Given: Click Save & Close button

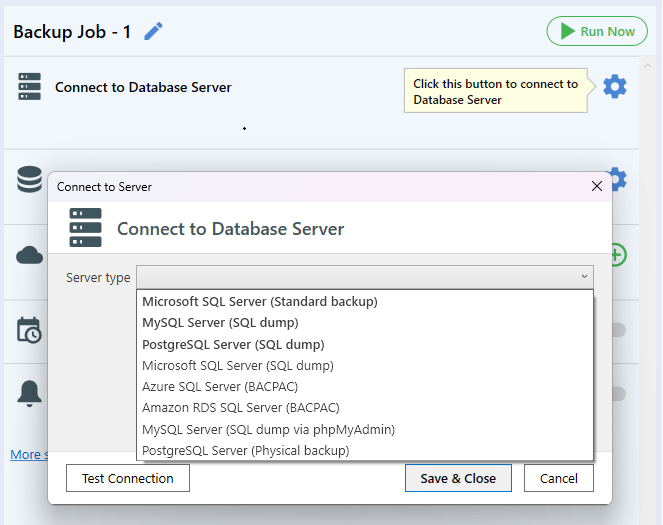Looking at the screenshot, I should pyautogui.click(x=458, y=478).
